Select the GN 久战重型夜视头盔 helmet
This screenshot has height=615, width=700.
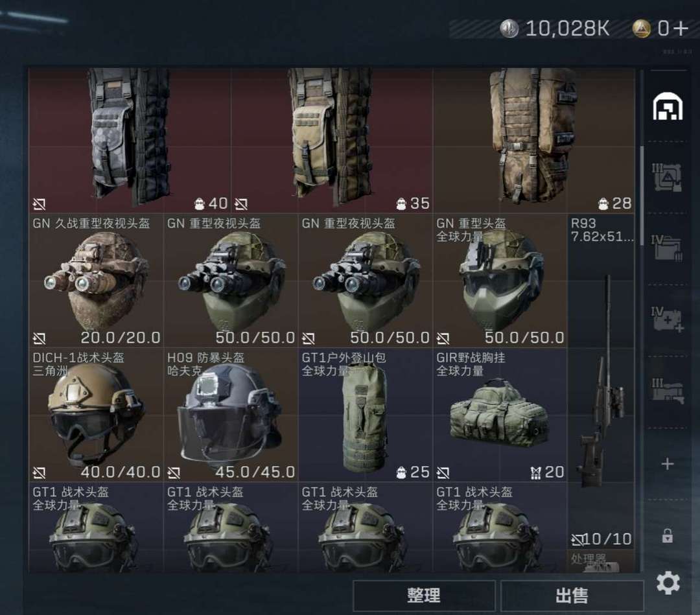96,281
